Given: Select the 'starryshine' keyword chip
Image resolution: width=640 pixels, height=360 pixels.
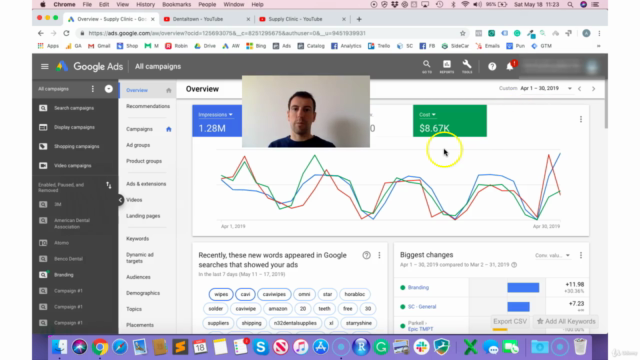Looking at the screenshot, I should pyautogui.click(x=358, y=323).
